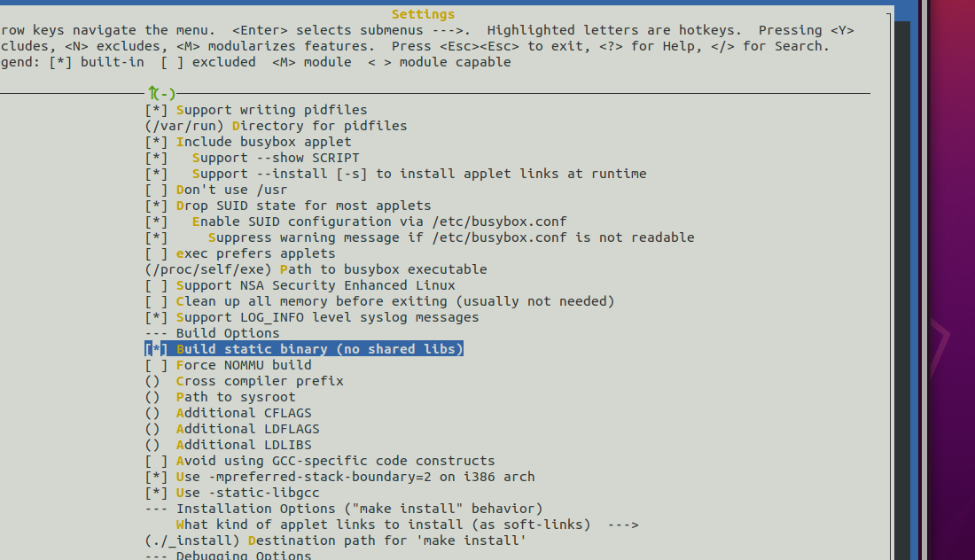This screenshot has width=975, height=560.
Task: Toggle Use -mpreferred-stack-boundary=2 on i386 arch
Action: click(339, 477)
